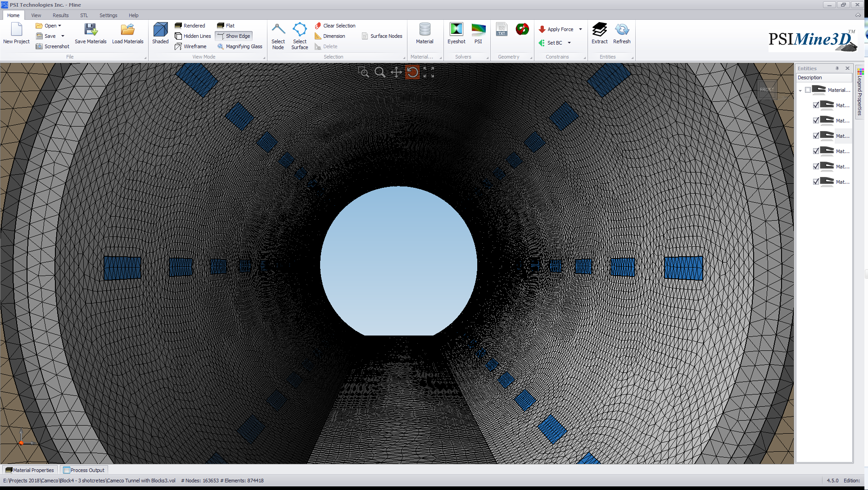The image size is (868, 490).
Task: Expand the File group dialog launcher
Action: pyautogui.click(x=145, y=58)
